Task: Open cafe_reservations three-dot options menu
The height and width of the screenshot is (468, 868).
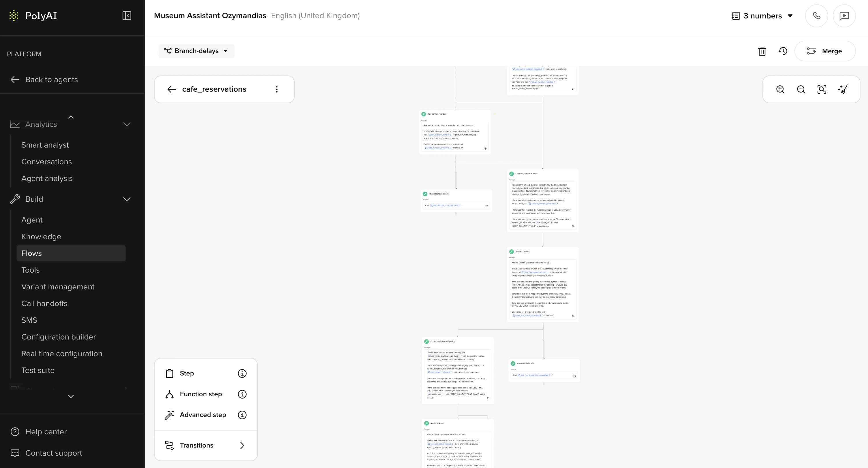Action: click(x=277, y=89)
